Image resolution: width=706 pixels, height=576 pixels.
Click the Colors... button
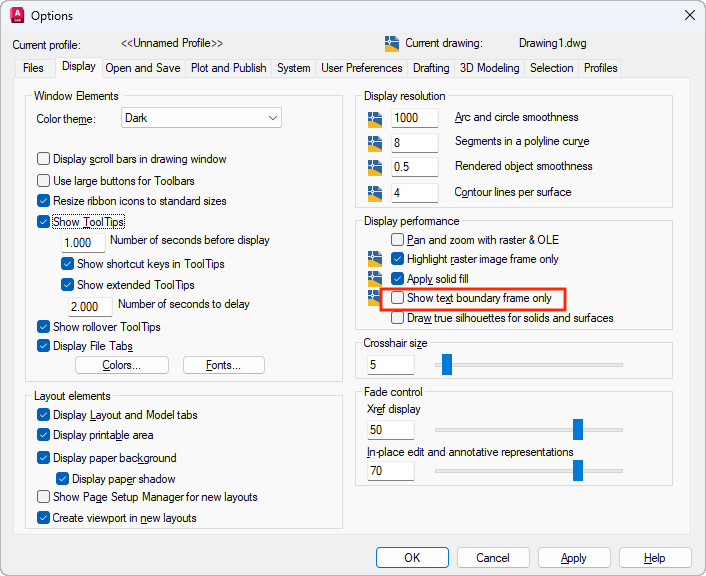click(x=122, y=365)
